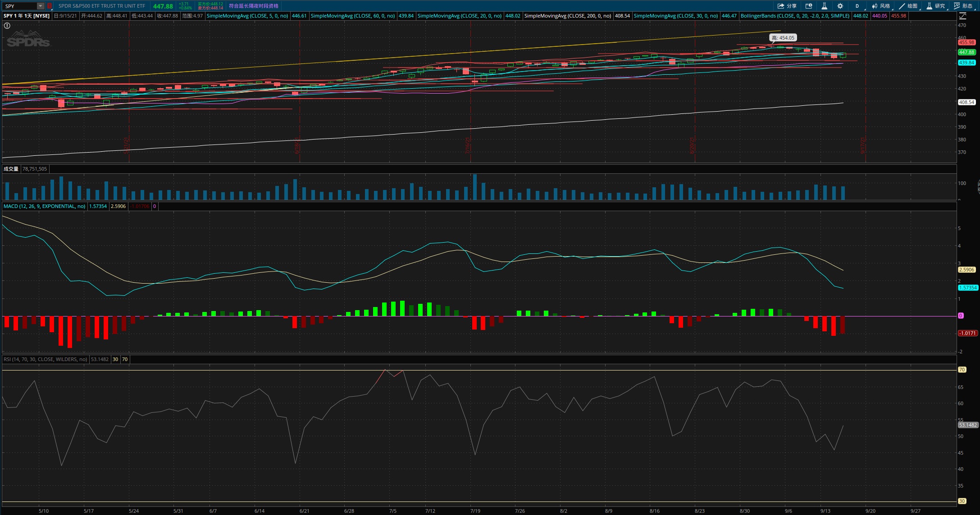The height and width of the screenshot is (515, 980).
Task: Click the MACD (12, 26, 9, EXPONENTIAL) label
Action: tap(45, 206)
